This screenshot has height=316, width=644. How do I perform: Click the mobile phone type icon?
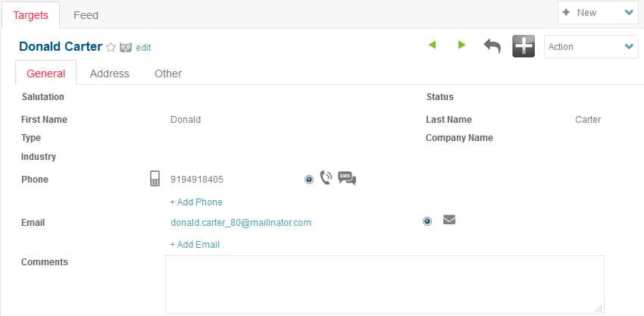(x=155, y=179)
